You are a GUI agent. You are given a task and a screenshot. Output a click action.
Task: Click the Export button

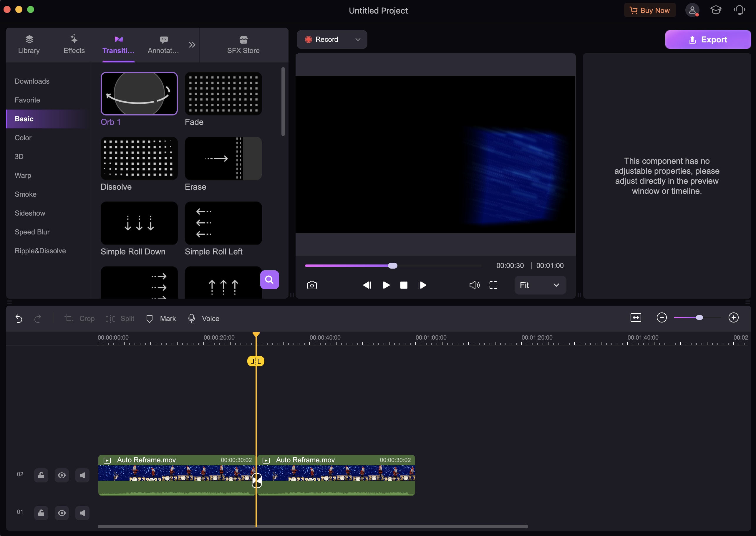(708, 39)
